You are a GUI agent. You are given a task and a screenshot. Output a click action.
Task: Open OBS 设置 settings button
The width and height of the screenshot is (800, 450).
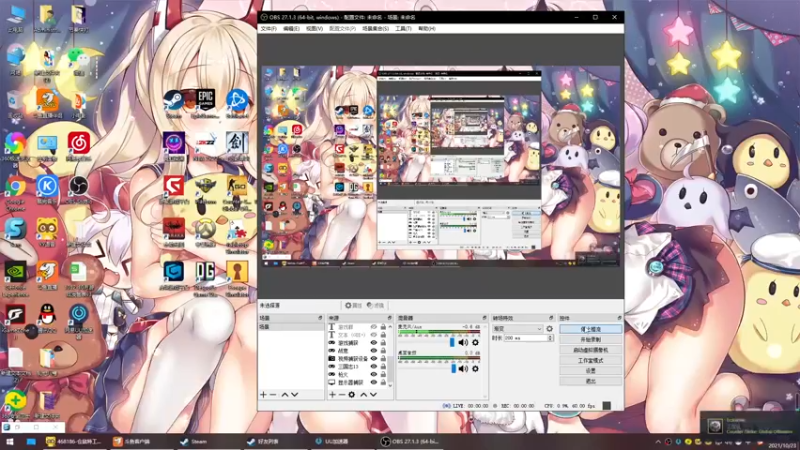[x=591, y=371]
